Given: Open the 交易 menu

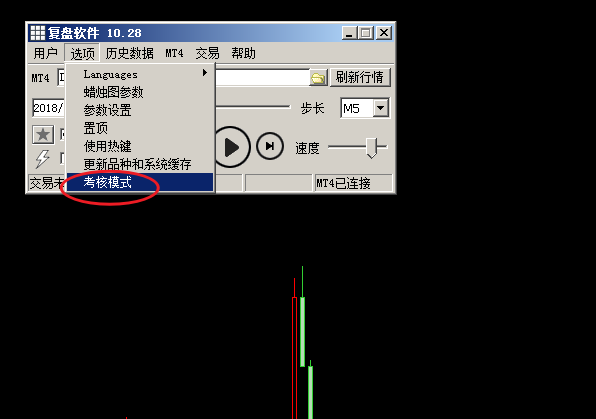Looking at the screenshot, I should (x=207, y=53).
